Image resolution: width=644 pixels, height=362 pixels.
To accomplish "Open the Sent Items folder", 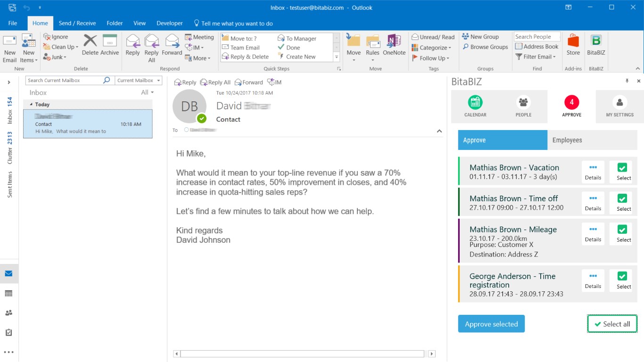I will [x=9, y=184].
